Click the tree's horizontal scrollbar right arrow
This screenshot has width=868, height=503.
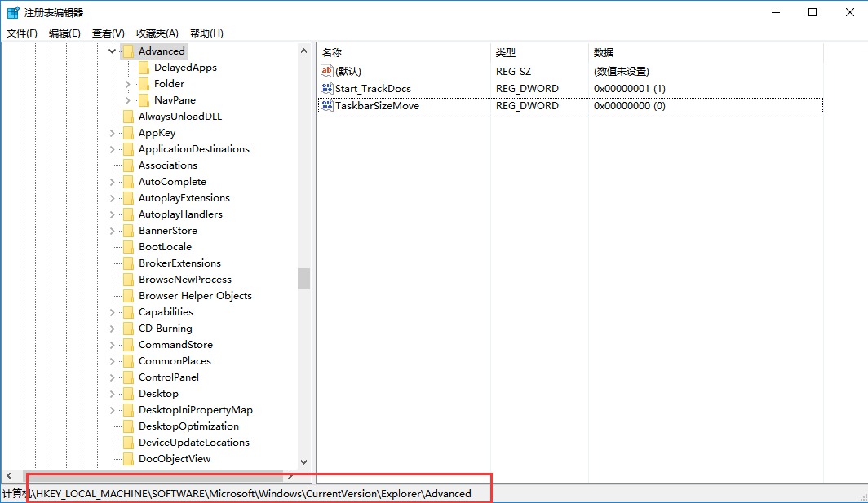290,475
